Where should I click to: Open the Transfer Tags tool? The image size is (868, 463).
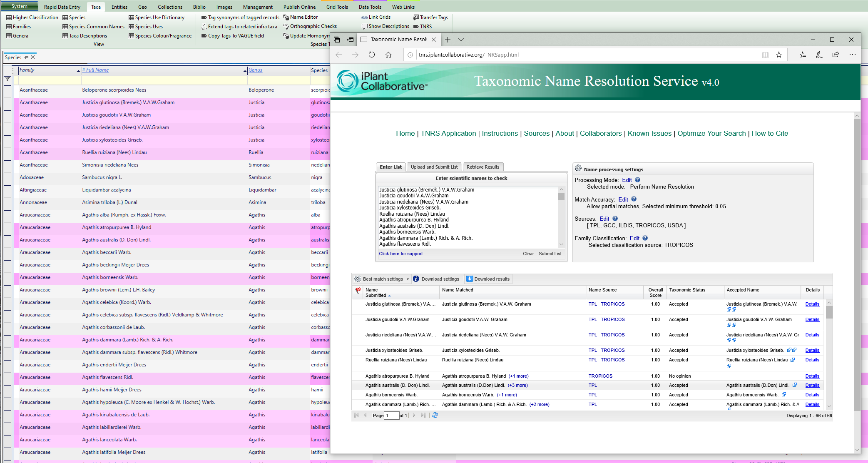430,17
